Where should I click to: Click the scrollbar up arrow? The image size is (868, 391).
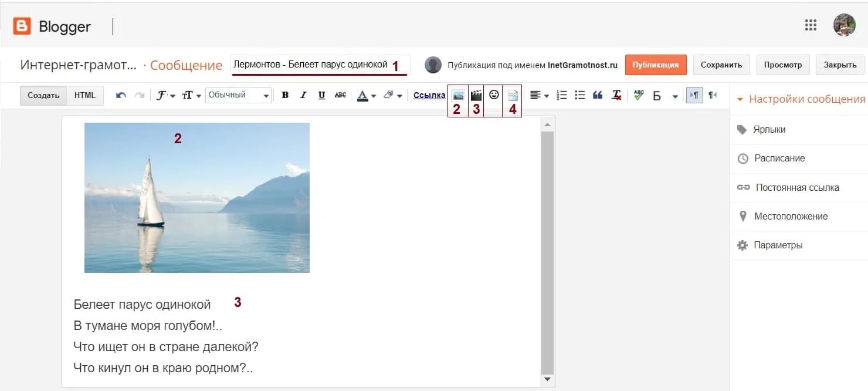[547, 124]
